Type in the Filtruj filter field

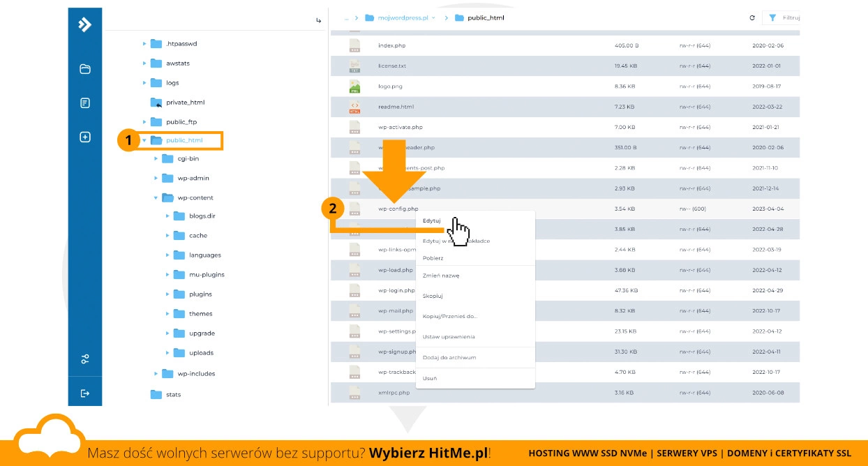(791, 18)
